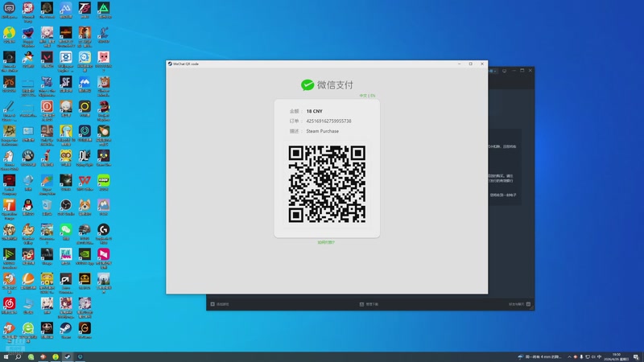
Task: Switch to Steam via taskbar icon
Action: [68, 357]
